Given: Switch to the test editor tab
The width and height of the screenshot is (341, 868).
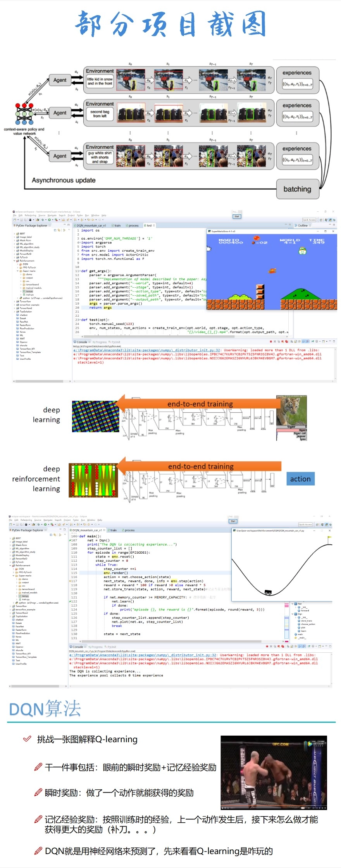Looking at the screenshot, I should click(x=149, y=225).
